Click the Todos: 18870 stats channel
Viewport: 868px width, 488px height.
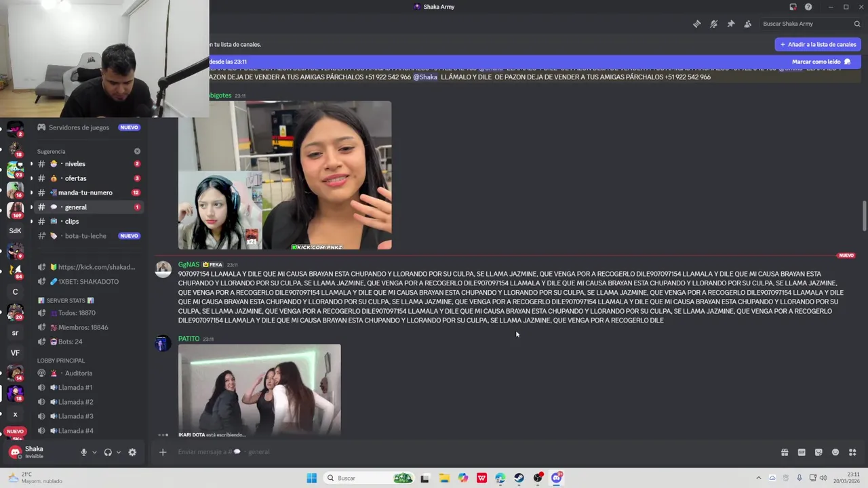(x=87, y=313)
